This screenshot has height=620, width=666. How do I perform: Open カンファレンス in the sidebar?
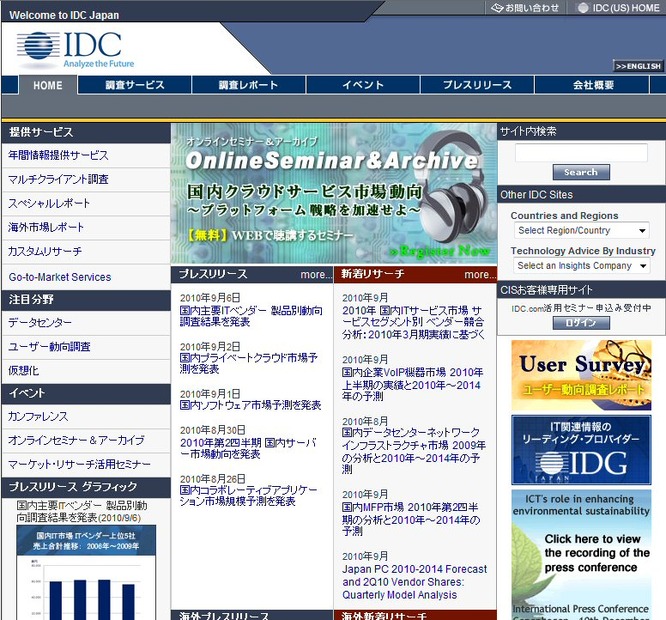click(38, 416)
